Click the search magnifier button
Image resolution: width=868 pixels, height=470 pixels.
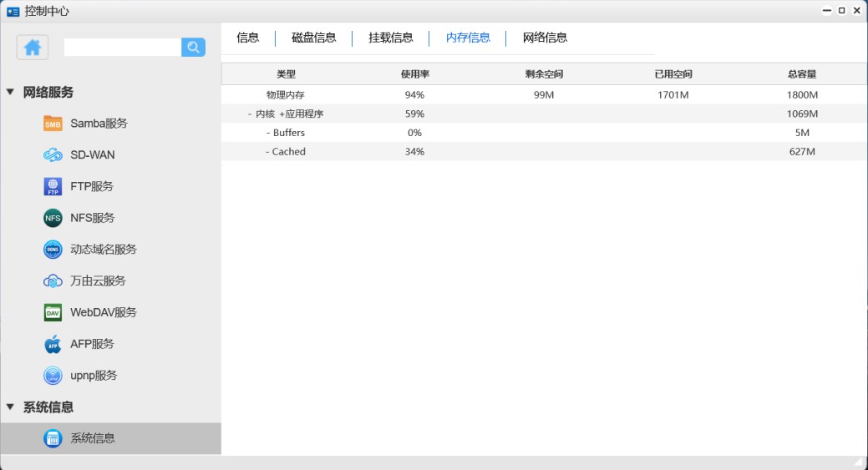tap(193, 48)
